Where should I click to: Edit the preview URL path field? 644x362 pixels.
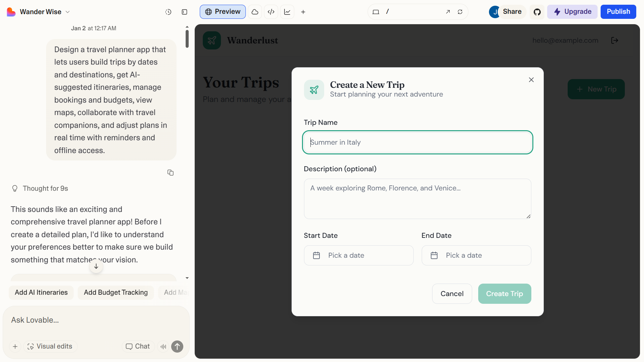[x=413, y=12]
